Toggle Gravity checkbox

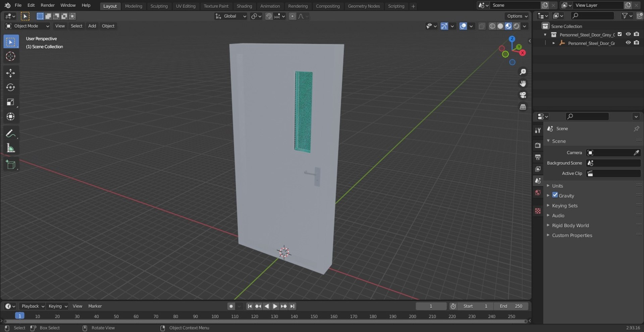[x=555, y=195]
